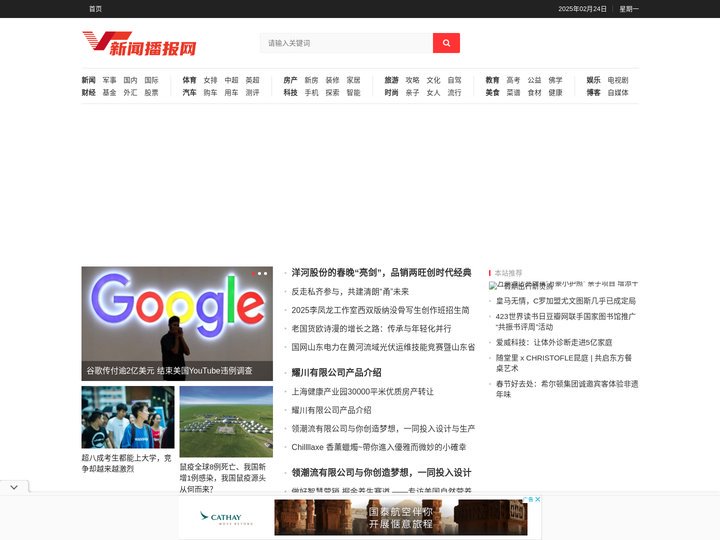Viewport: 720px width, 540px height.
Task: Open the 手机 subcategory
Action: click(x=311, y=92)
